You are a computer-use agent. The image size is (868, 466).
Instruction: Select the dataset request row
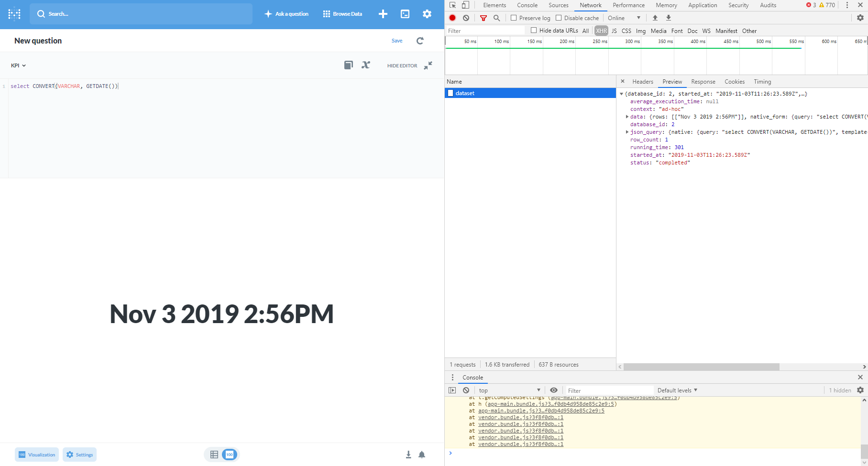click(x=530, y=93)
